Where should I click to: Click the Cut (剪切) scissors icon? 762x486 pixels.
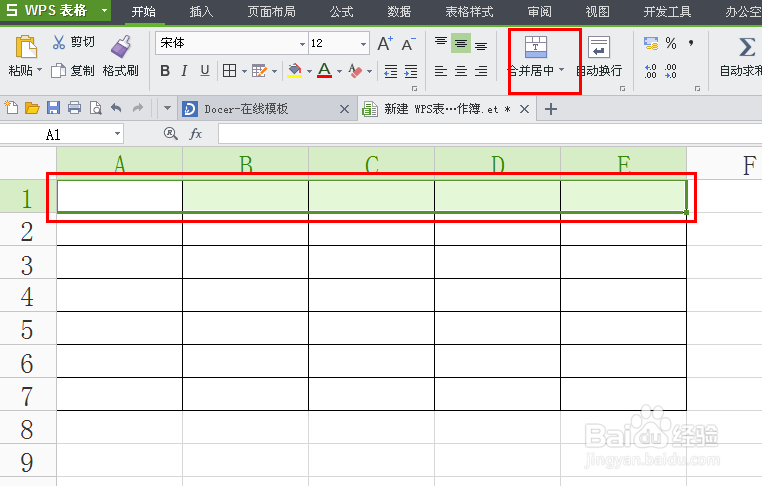click(x=59, y=42)
